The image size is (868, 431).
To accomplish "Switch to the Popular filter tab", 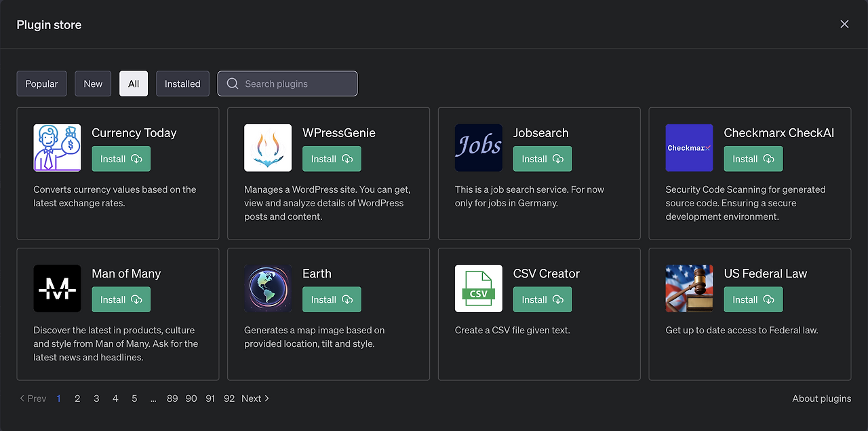I will (x=42, y=84).
